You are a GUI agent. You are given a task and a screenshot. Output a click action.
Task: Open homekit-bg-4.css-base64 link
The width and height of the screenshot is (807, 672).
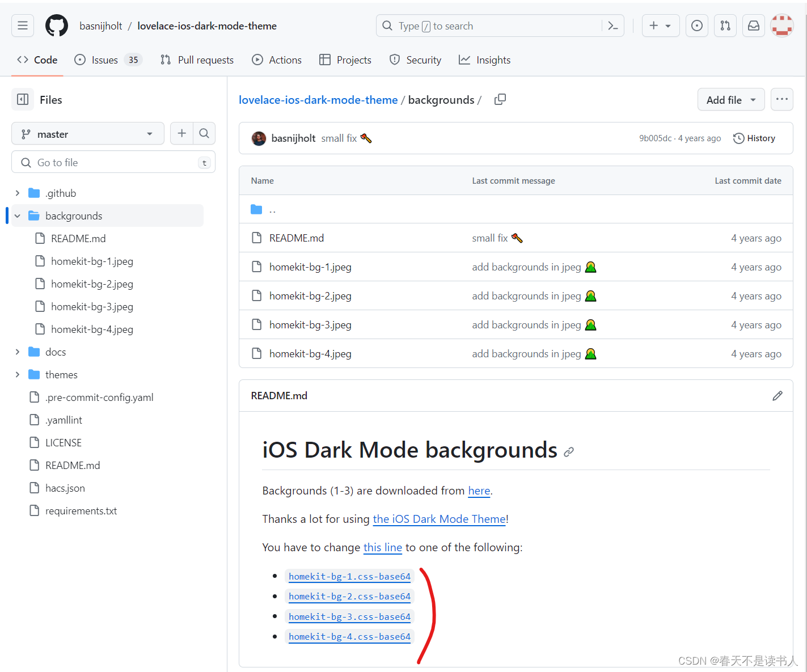349,637
